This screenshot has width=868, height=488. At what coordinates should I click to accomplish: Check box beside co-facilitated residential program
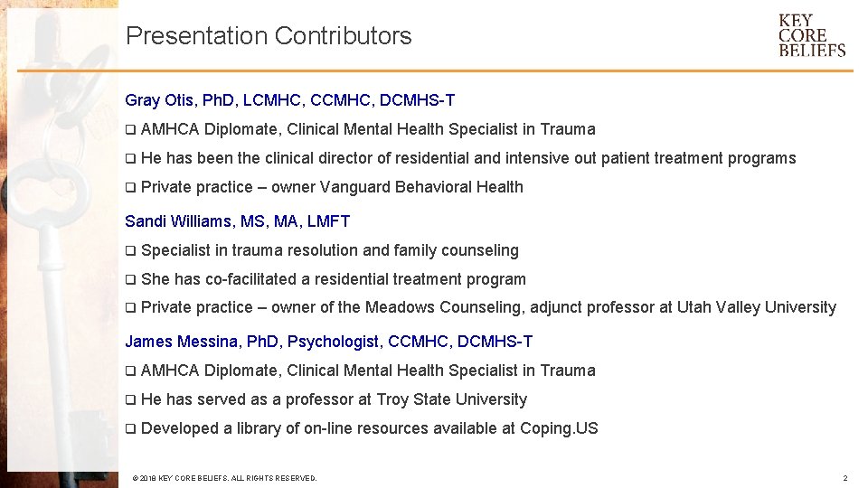130,279
